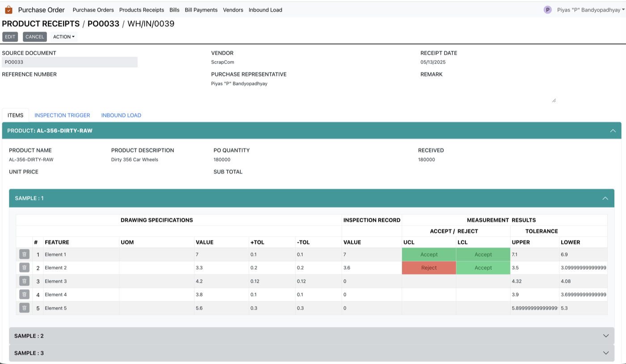Click the Accept LCL cell for Element 1
The width and height of the screenshot is (626, 364).
pyautogui.click(x=483, y=254)
